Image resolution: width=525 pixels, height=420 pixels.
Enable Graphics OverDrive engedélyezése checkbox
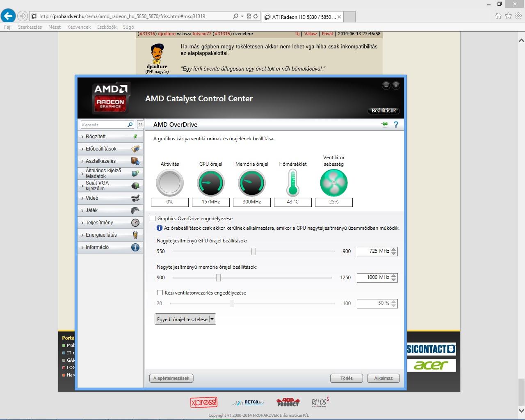click(153, 219)
